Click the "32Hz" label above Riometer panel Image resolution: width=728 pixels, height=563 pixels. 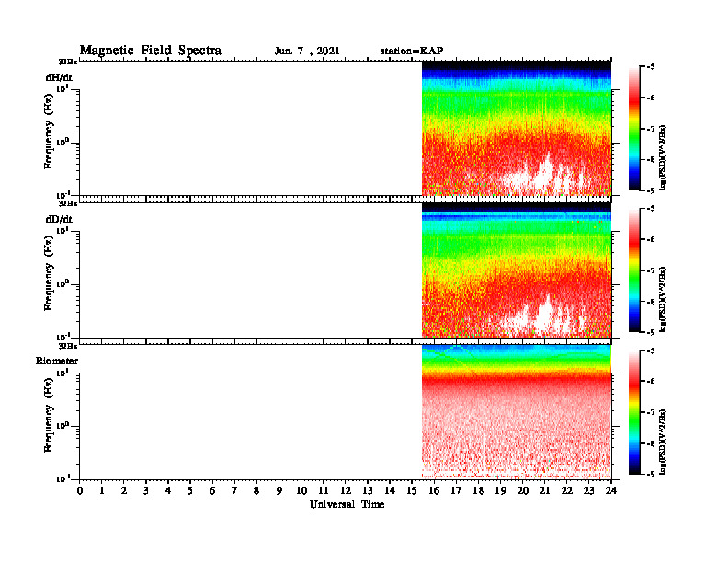(x=68, y=346)
